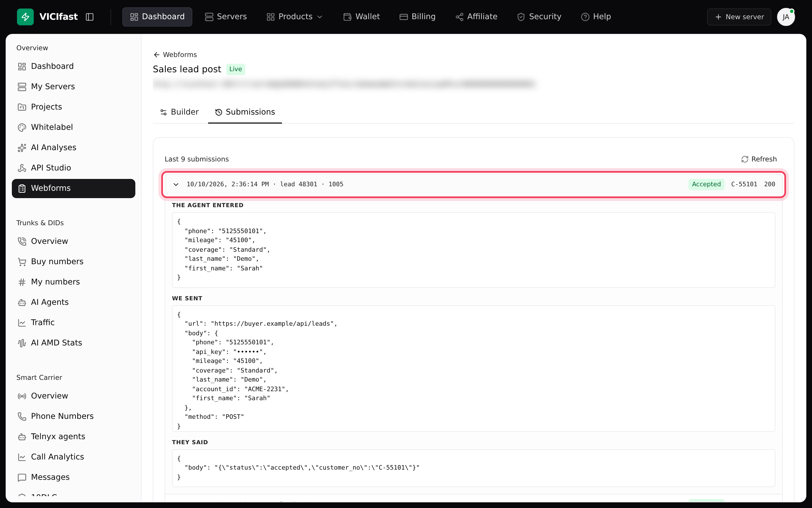Open the Security page
This screenshot has height=508, width=812.
pos(539,17)
